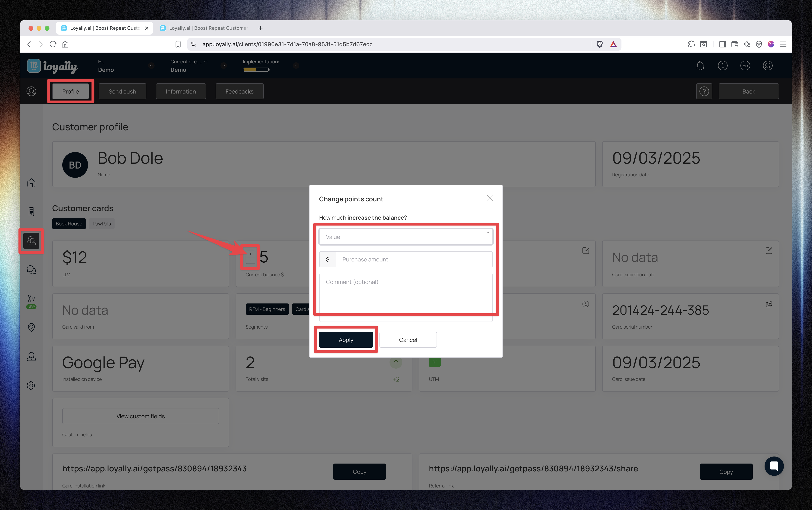Click the En language selector icon
This screenshot has width=812, height=510.
(x=745, y=66)
